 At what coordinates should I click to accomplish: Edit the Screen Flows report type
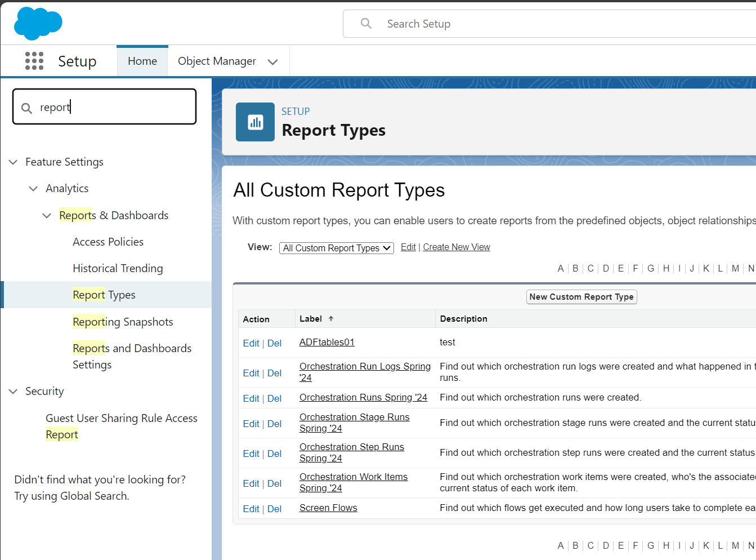[x=251, y=509]
